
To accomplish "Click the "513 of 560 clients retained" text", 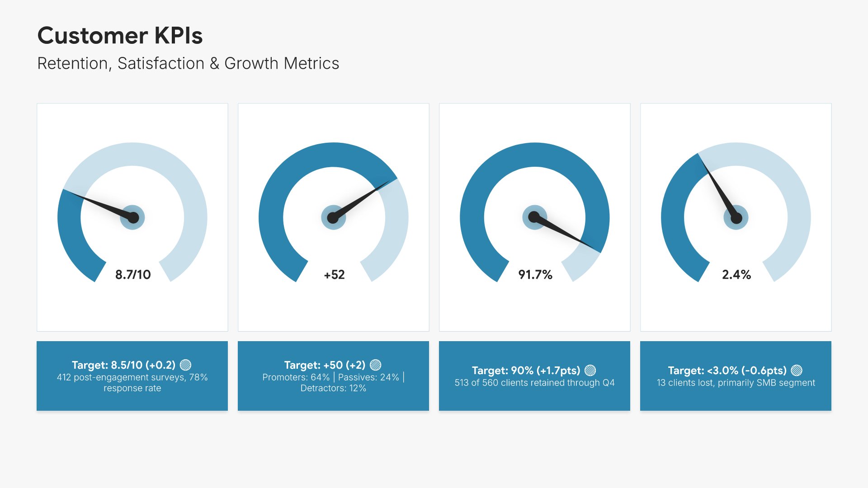I will [534, 383].
